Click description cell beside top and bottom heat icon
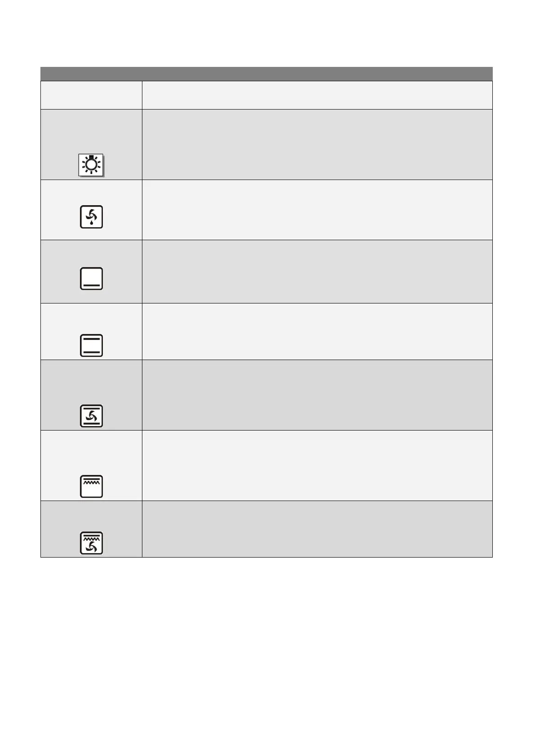 point(317,331)
